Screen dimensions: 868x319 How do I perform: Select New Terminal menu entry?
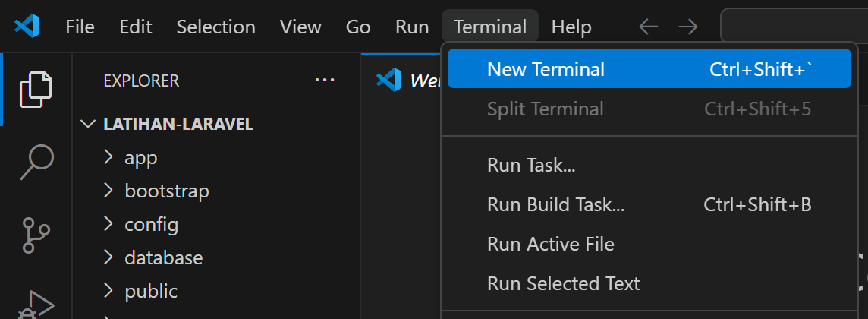pyautogui.click(x=546, y=69)
